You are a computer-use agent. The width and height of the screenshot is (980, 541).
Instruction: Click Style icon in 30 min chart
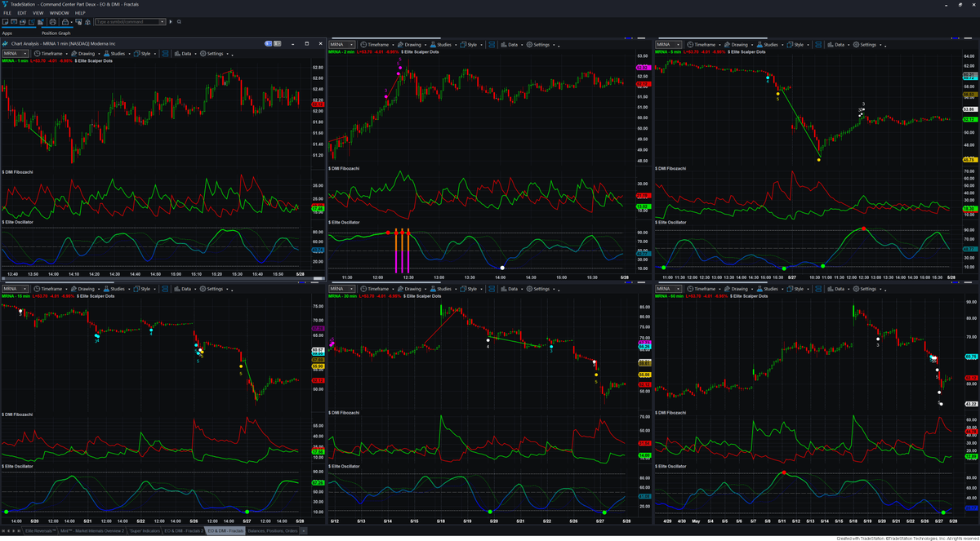click(x=464, y=289)
